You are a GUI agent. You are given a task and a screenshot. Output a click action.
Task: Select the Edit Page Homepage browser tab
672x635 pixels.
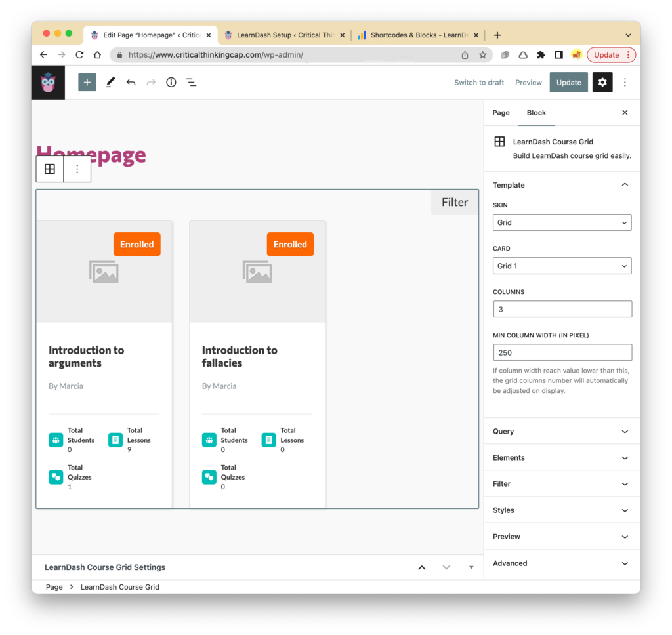coord(151,35)
